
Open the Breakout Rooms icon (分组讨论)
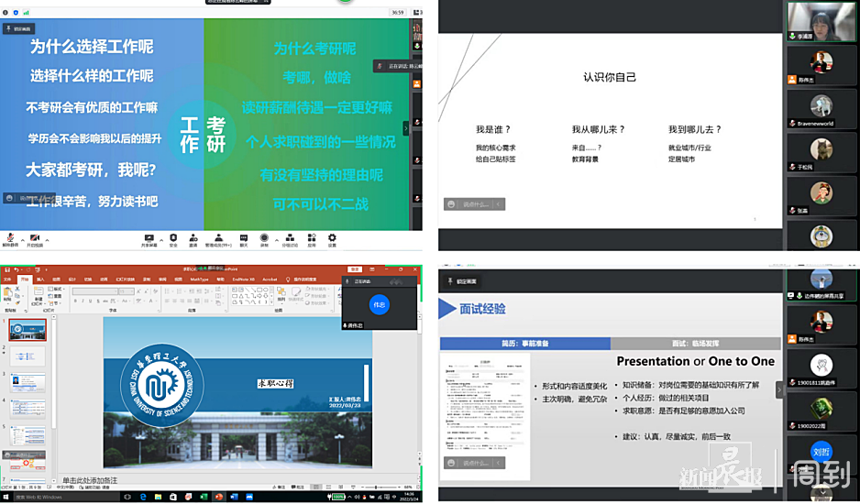click(289, 238)
